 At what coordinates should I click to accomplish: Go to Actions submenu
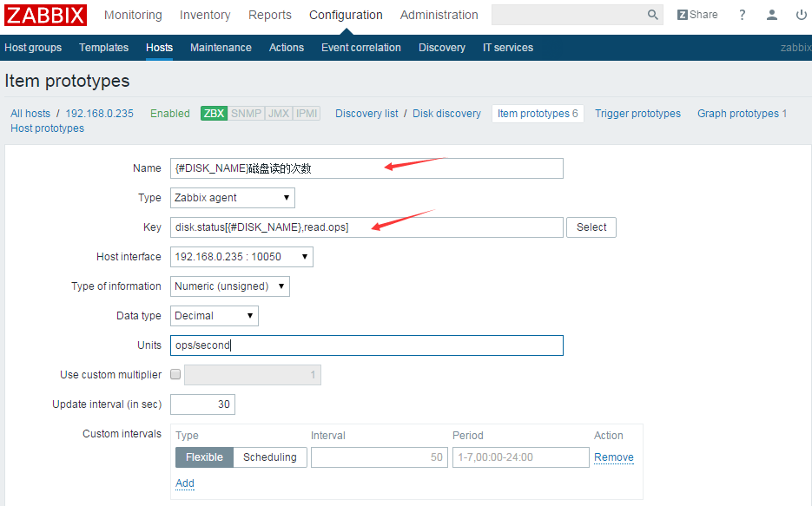pos(287,48)
